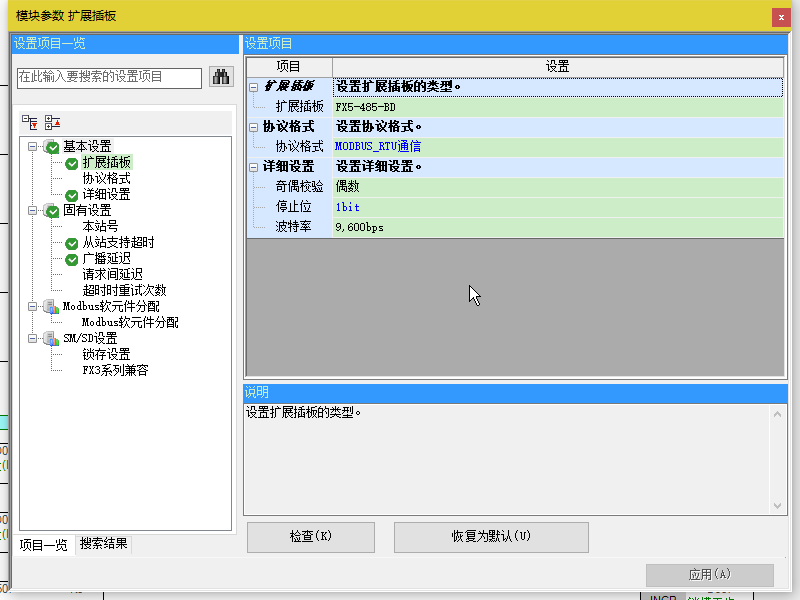Select 锁存设置 in the tree
Viewport: 800px width, 600px height.
click(106, 355)
